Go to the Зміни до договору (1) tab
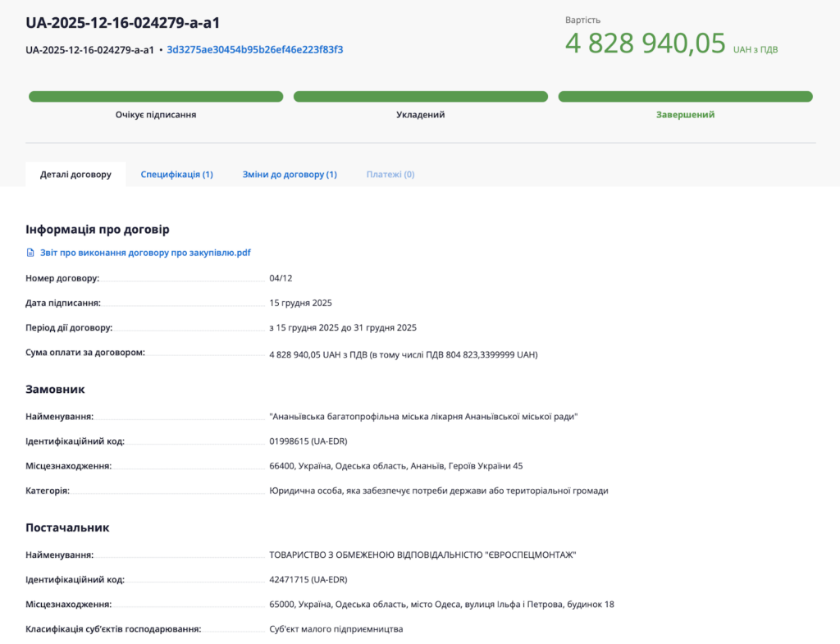The height and width of the screenshot is (644, 840). pyautogui.click(x=290, y=175)
